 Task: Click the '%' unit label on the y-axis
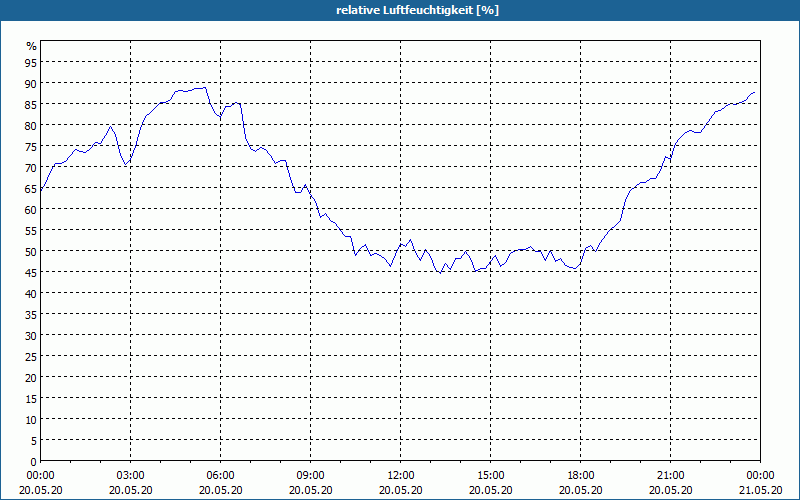[x=32, y=46]
